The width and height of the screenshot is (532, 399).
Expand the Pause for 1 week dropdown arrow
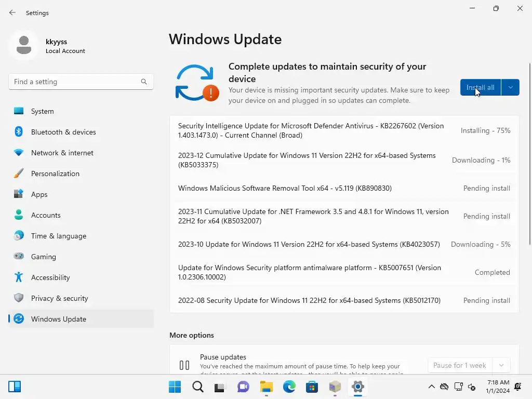click(501, 365)
